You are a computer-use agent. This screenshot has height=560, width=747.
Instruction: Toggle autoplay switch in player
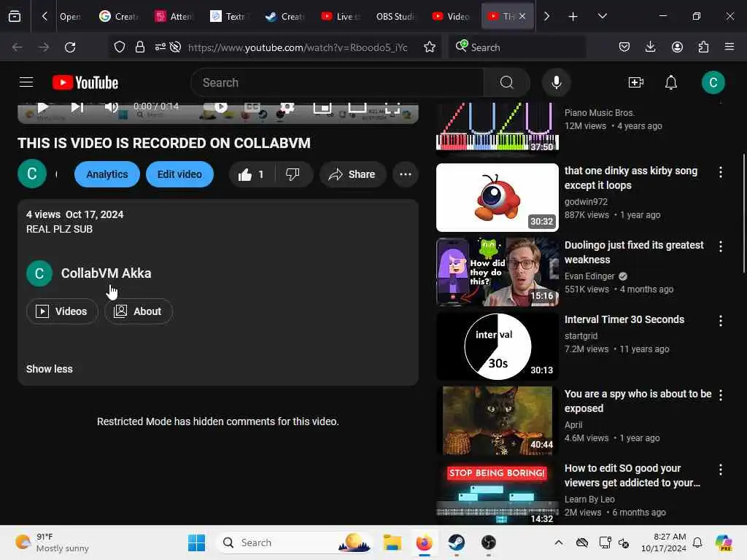[217, 106]
